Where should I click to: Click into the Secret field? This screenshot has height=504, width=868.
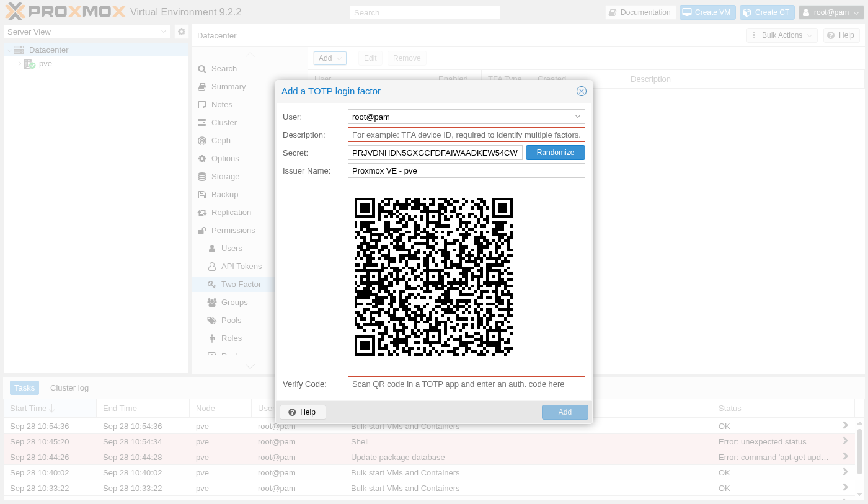click(435, 153)
